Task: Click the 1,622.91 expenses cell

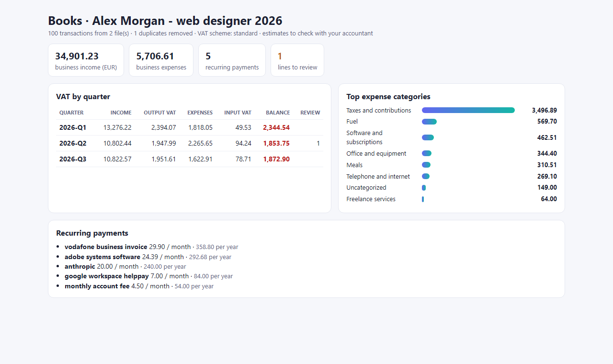Action: pyautogui.click(x=200, y=159)
